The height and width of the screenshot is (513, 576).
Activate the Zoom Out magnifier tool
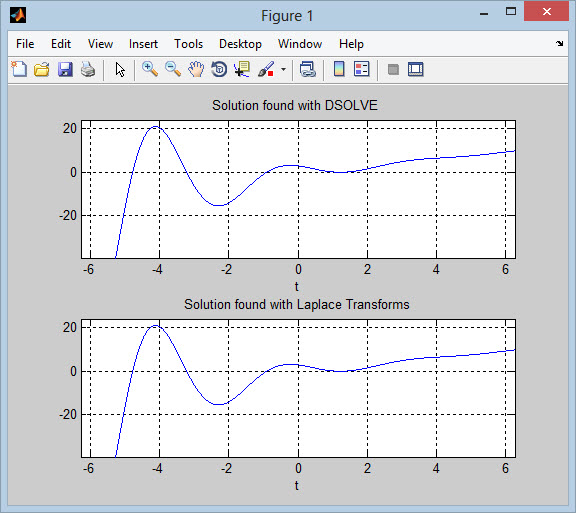[173, 69]
